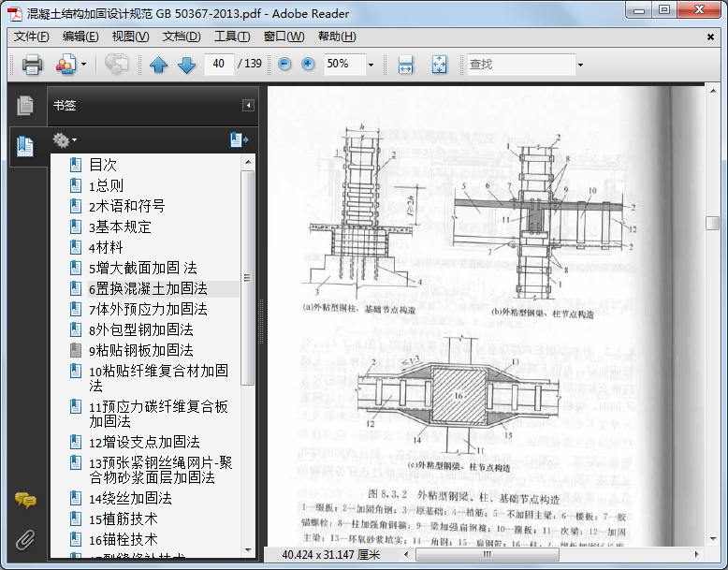Open 文件(F) menu
The width and height of the screenshot is (728, 570).
[31, 37]
